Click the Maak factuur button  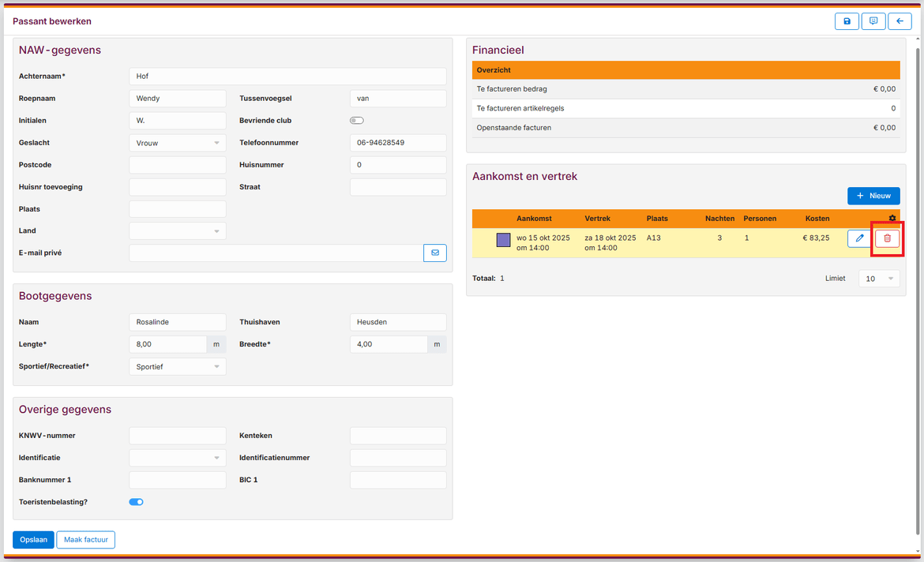pyautogui.click(x=85, y=539)
